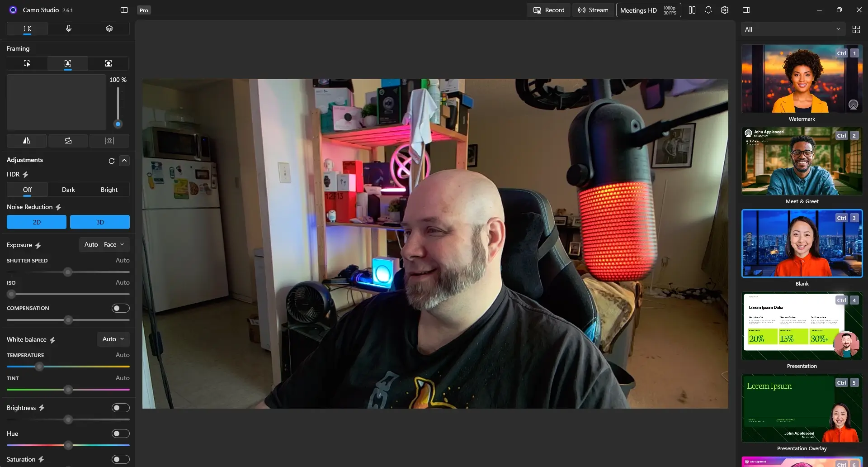Image resolution: width=868 pixels, height=467 pixels.
Task: Click the center camera framing icon
Action: coord(109,141)
